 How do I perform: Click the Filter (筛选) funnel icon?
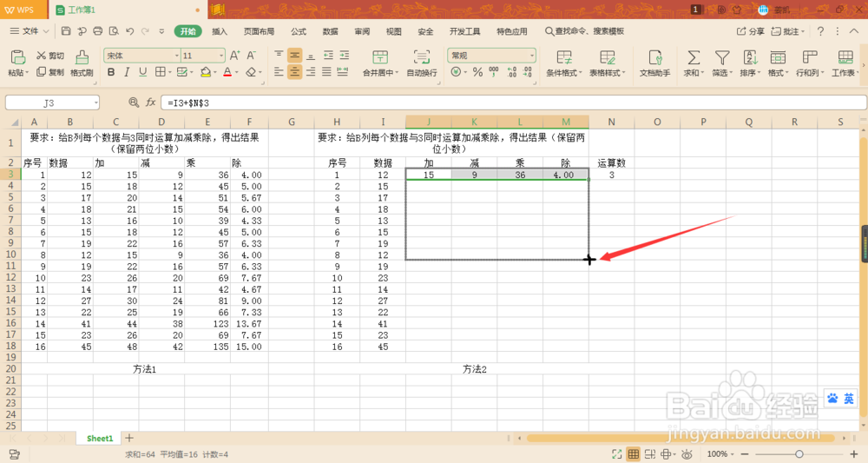[x=722, y=57]
